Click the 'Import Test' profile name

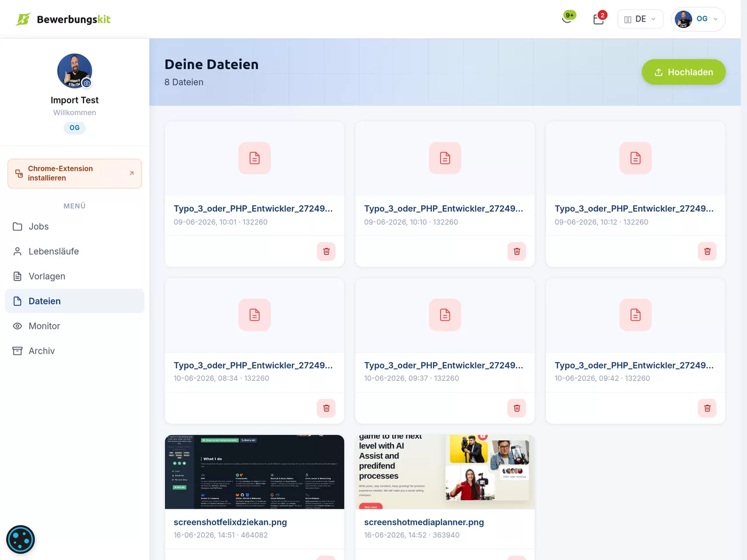[x=75, y=100]
